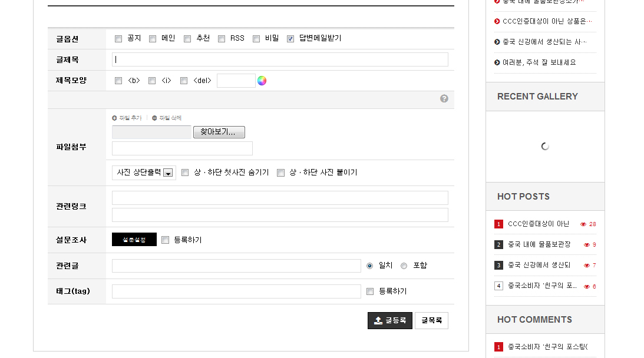Open hot post CCC인증대상이 아닌

[539, 224]
